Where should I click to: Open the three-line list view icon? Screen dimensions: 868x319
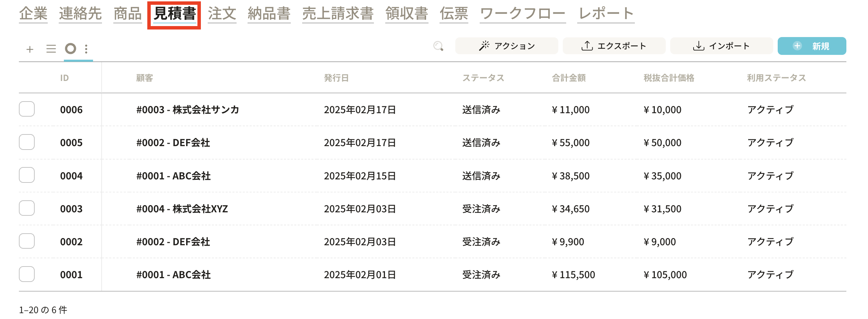(x=51, y=49)
